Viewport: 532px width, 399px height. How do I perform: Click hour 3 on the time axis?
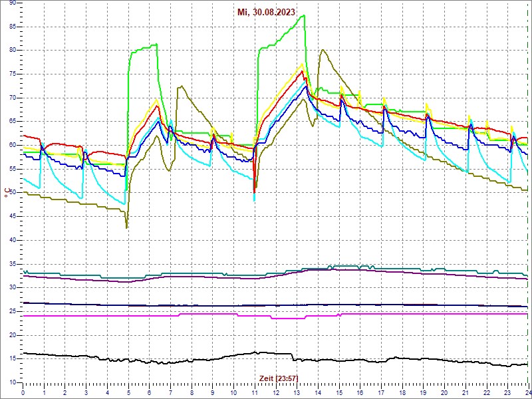86,391
